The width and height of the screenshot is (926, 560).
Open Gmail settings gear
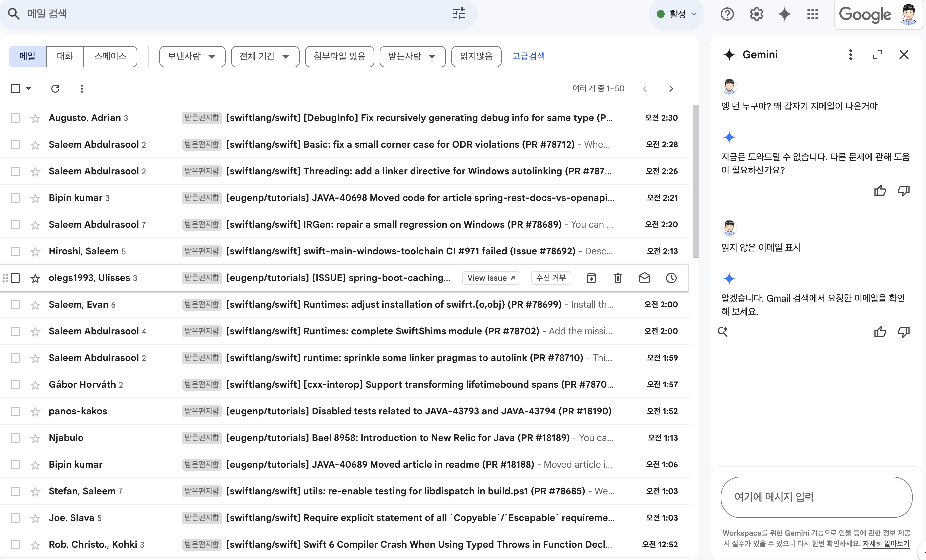pos(756,14)
